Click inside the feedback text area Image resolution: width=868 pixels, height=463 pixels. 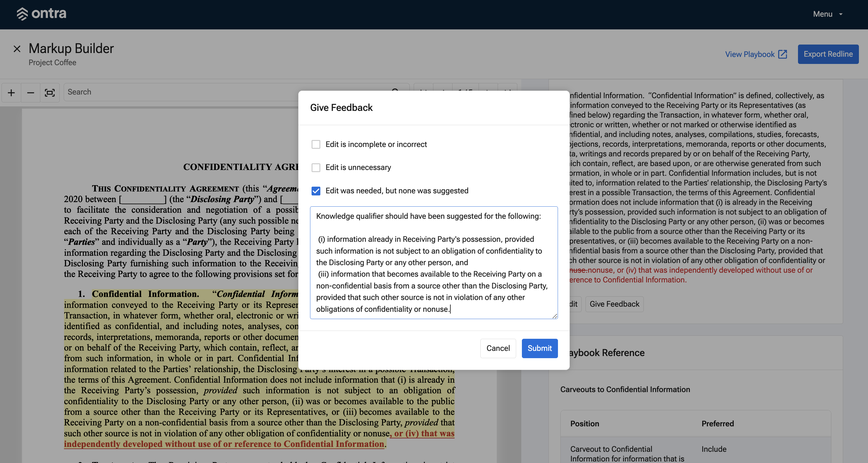434,262
